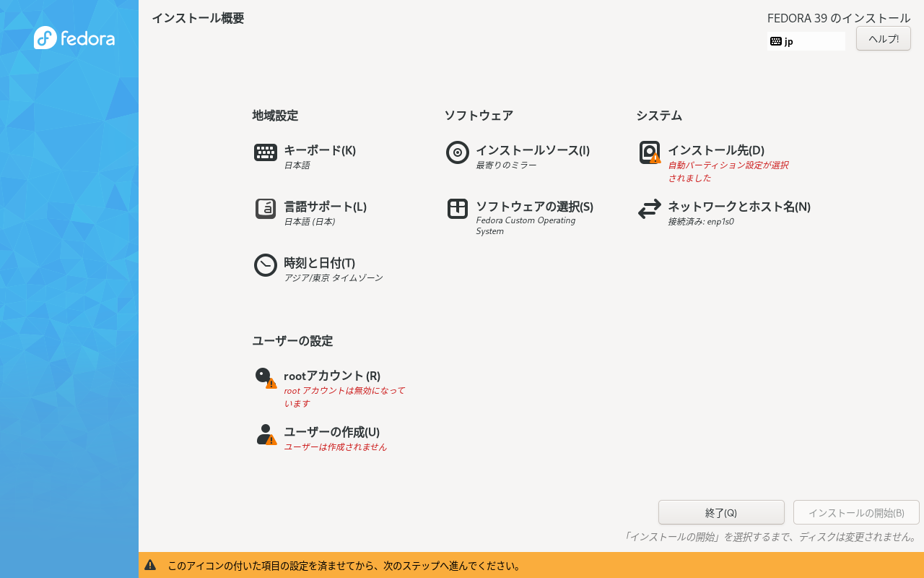
Task: Click the orange bar warning message text
Action: 344,566
